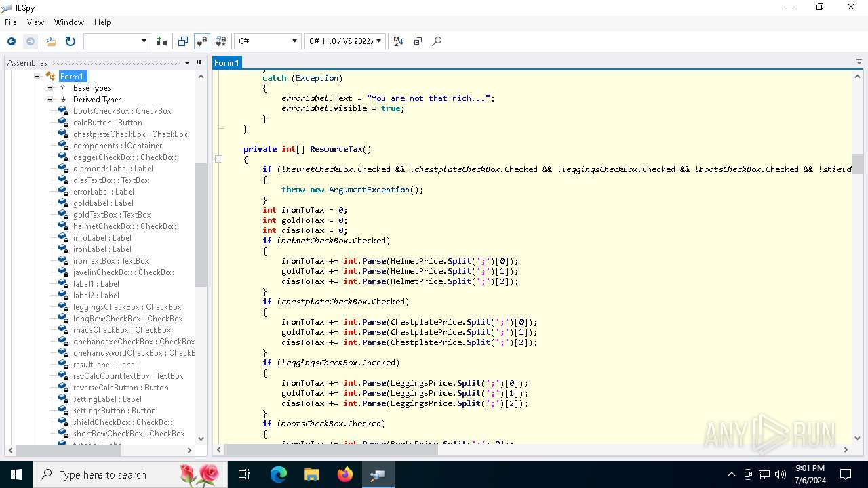Click tree vertical scrollbar down arrow
The width and height of the screenshot is (868, 488).
[201, 439]
